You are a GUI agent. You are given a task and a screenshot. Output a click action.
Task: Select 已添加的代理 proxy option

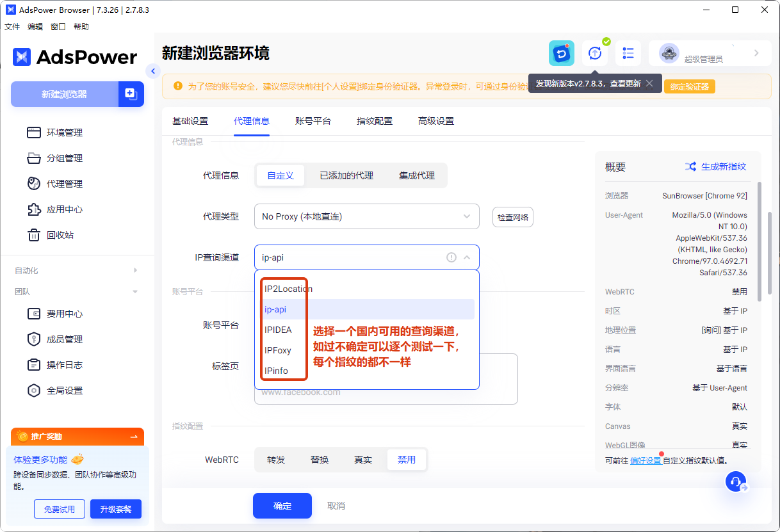(346, 175)
